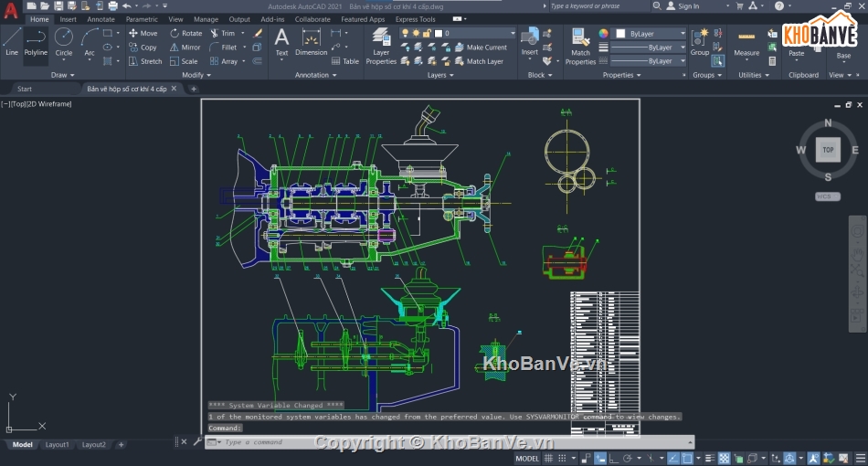Select the Mirror tool
The width and height of the screenshot is (868, 466).
pyautogui.click(x=185, y=48)
